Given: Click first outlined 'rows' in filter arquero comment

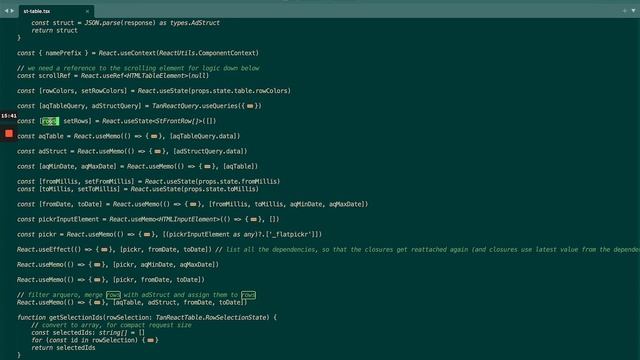Looking at the screenshot, I should point(113,295).
